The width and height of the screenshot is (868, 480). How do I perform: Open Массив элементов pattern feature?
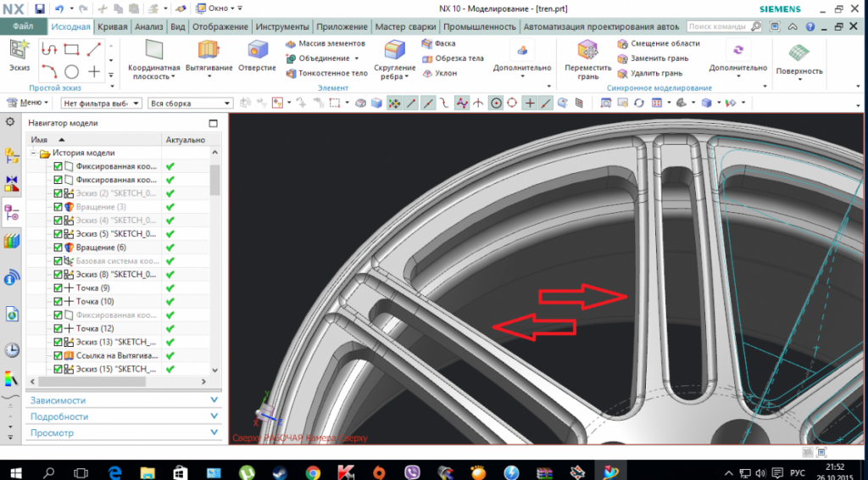(325, 43)
